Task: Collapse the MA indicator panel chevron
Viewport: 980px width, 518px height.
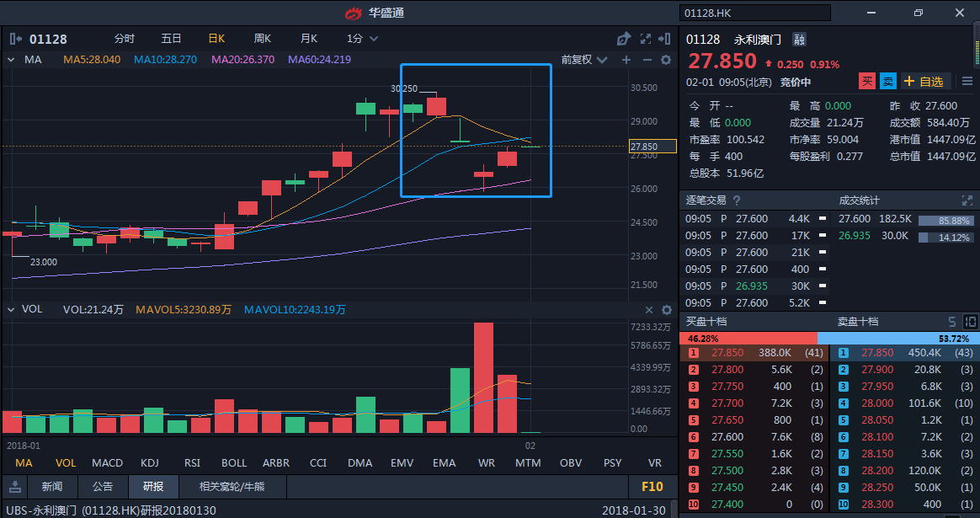Action: tap(11, 60)
